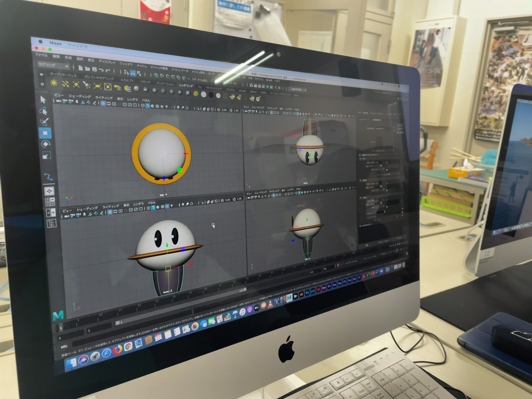Viewport: 532px width, 399px height.
Task: Click the Spot Light shelf icon
Action: pyautogui.click(x=86, y=85)
